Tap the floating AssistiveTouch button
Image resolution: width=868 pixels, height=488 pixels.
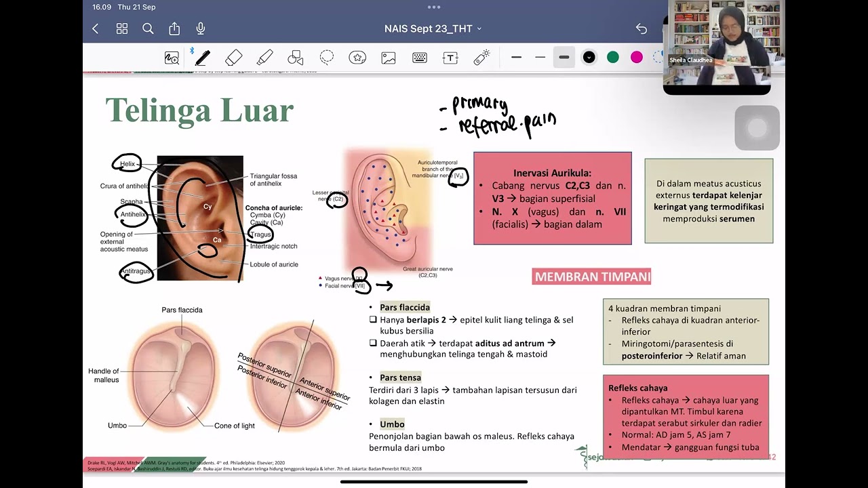[757, 127]
